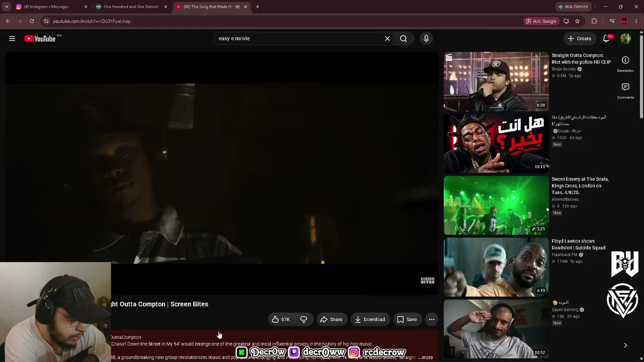Viewport: 644px width, 362px height.
Task: Dislike the video with the thumbs down
Action: pos(303,319)
